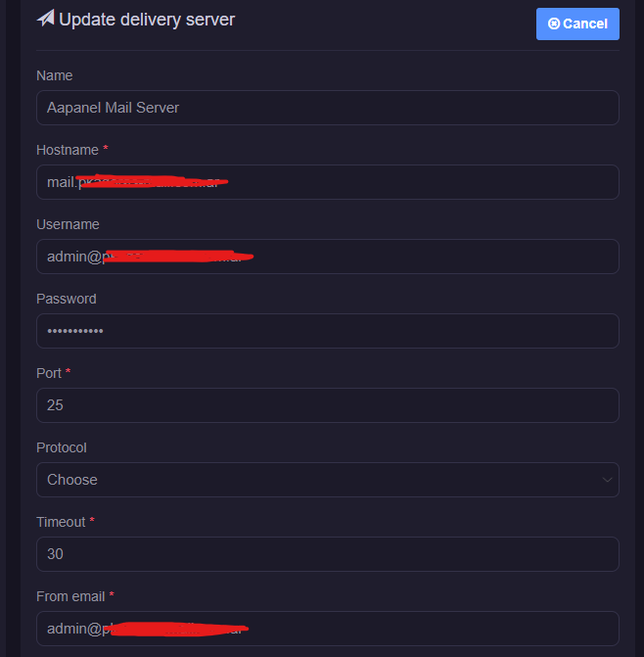Click the circled X icon in Cancel

(554, 23)
